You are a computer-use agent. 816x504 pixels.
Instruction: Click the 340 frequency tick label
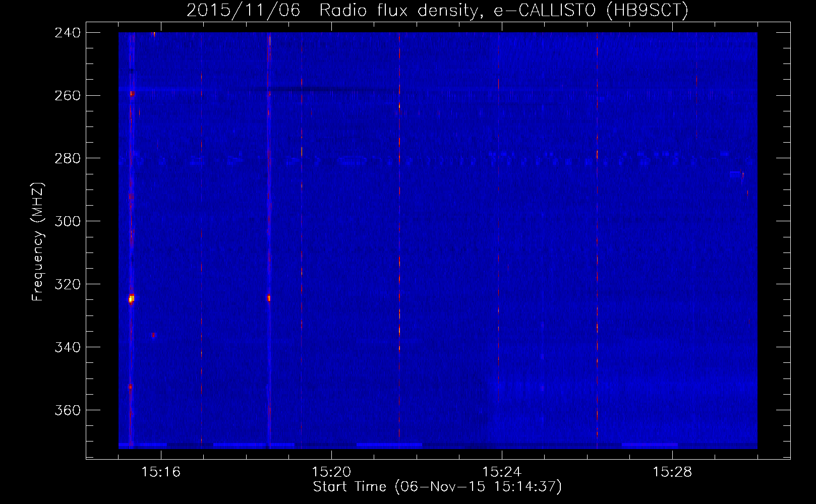click(x=68, y=348)
